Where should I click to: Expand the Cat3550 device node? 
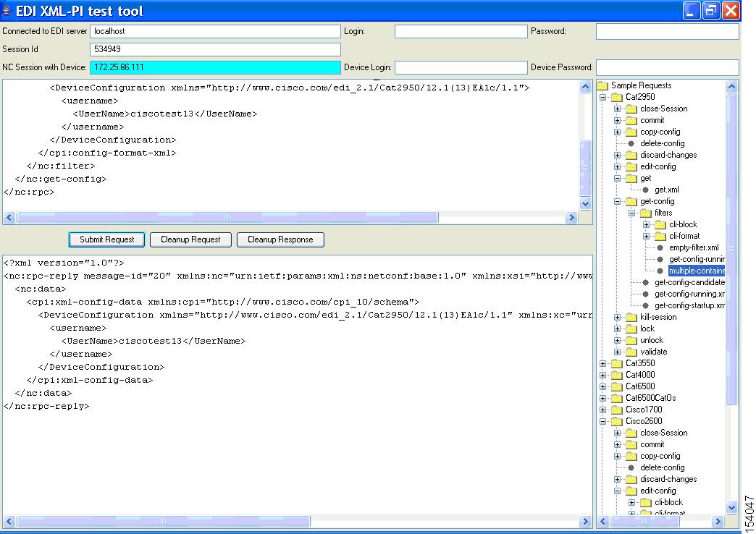click(x=602, y=363)
